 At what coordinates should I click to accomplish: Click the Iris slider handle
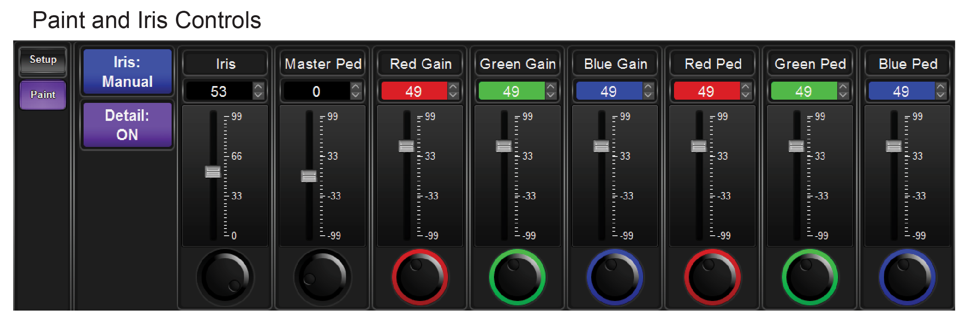click(x=213, y=172)
